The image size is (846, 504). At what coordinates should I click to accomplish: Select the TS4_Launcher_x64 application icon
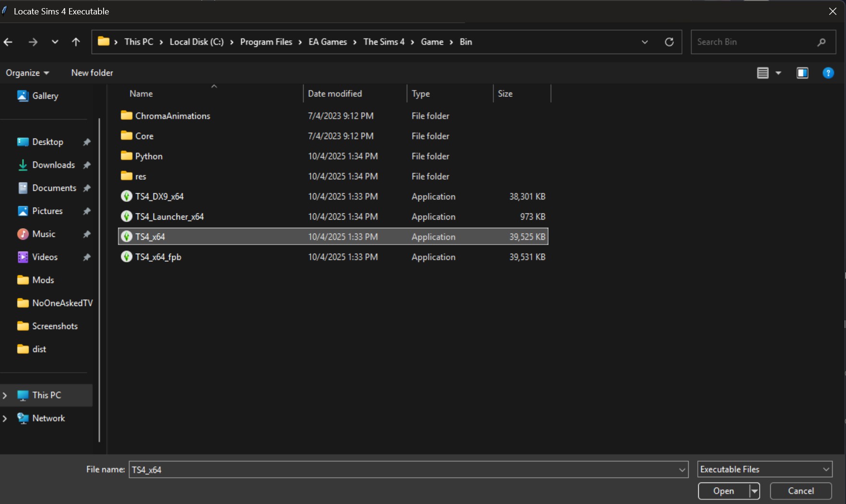click(127, 216)
